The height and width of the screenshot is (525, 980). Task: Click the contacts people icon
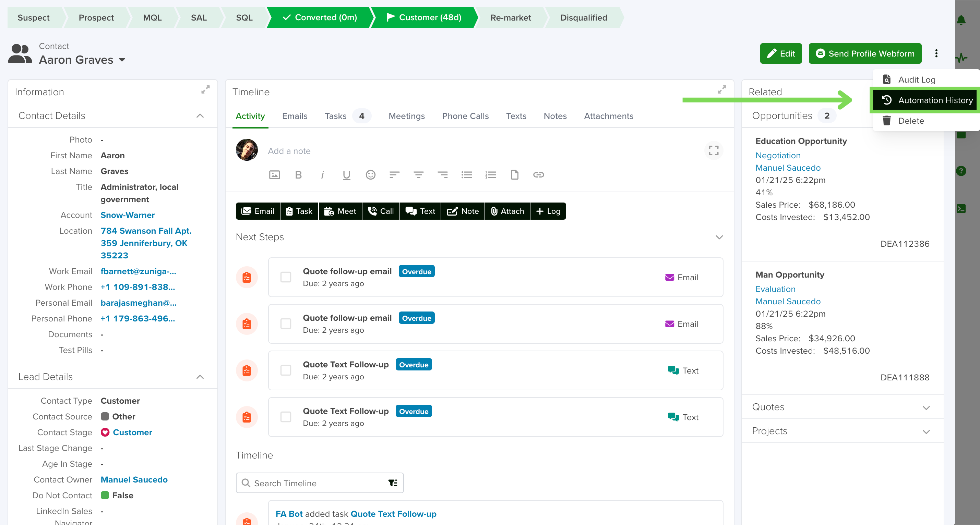coord(20,53)
